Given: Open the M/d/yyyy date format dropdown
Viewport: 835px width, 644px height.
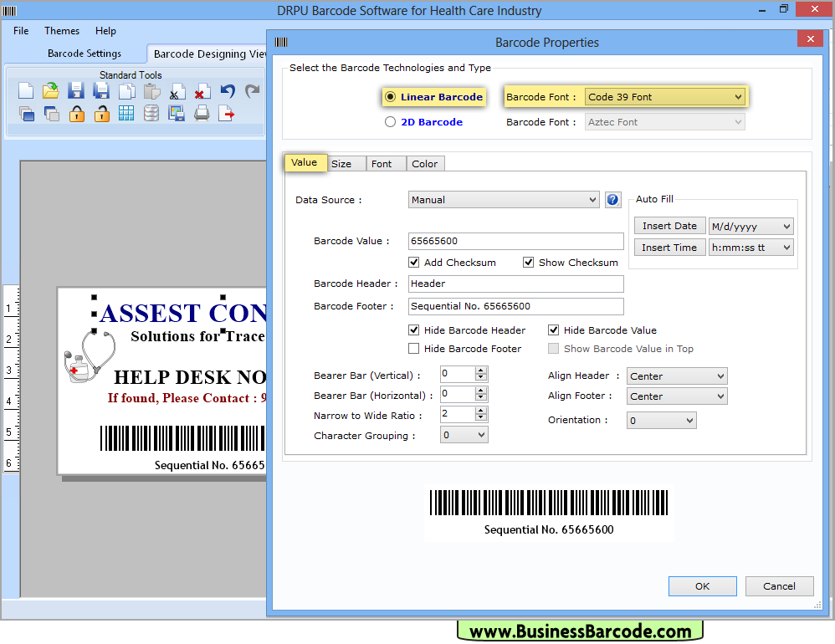Looking at the screenshot, I should [x=750, y=226].
